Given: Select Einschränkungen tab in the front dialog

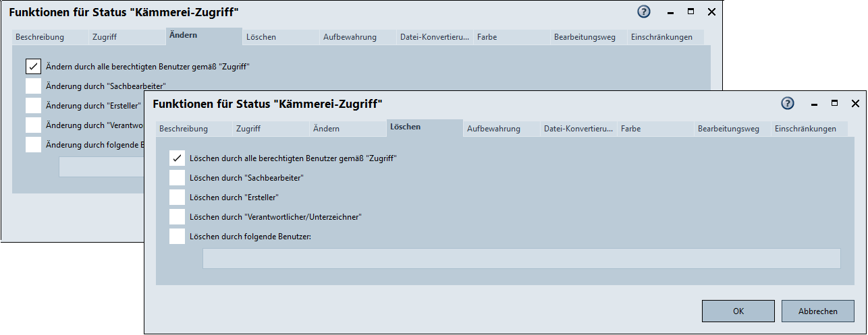Looking at the screenshot, I should [805, 129].
